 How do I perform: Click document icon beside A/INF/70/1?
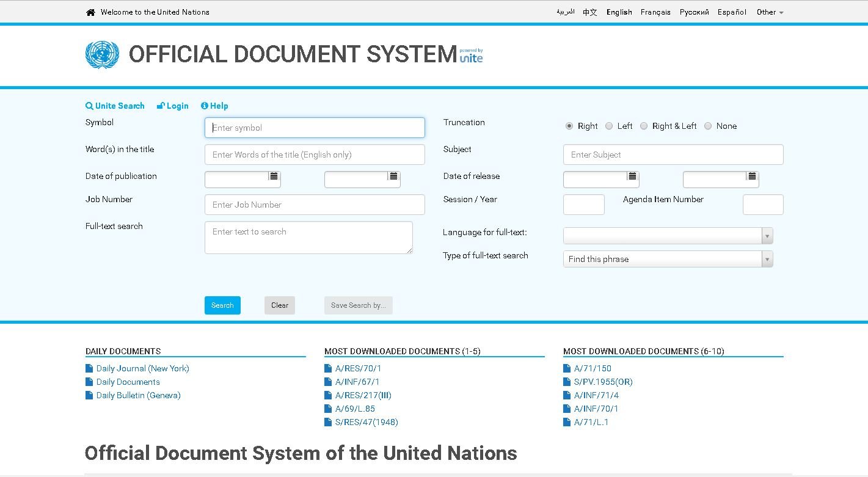(x=567, y=409)
